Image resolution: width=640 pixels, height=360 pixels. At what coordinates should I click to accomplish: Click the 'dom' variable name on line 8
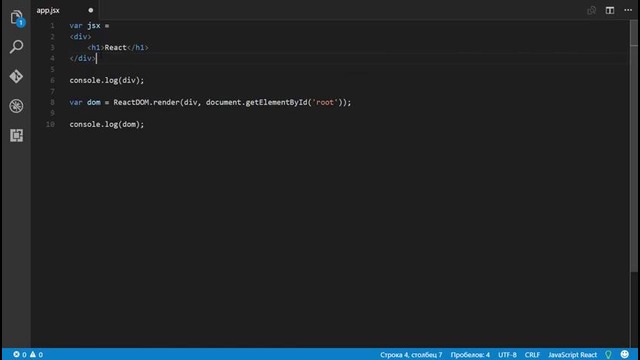93,102
